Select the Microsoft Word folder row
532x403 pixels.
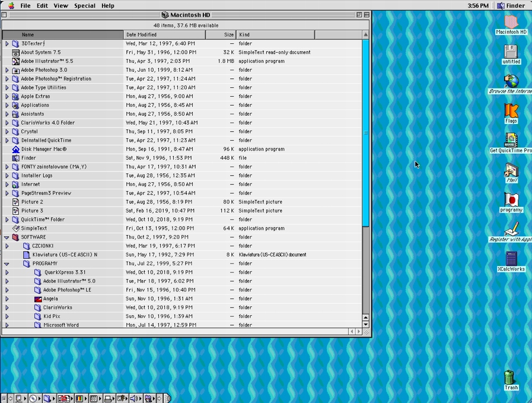[x=182, y=325]
